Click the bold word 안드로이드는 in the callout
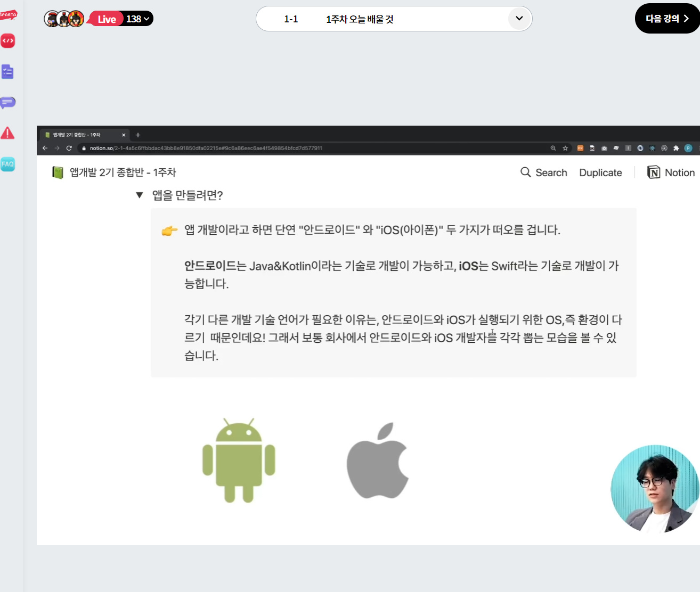The width and height of the screenshot is (700, 592). (x=215, y=266)
